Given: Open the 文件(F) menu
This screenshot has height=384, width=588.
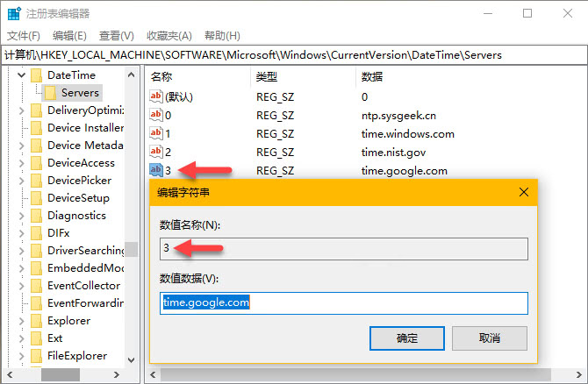Looking at the screenshot, I should [x=24, y=35].
